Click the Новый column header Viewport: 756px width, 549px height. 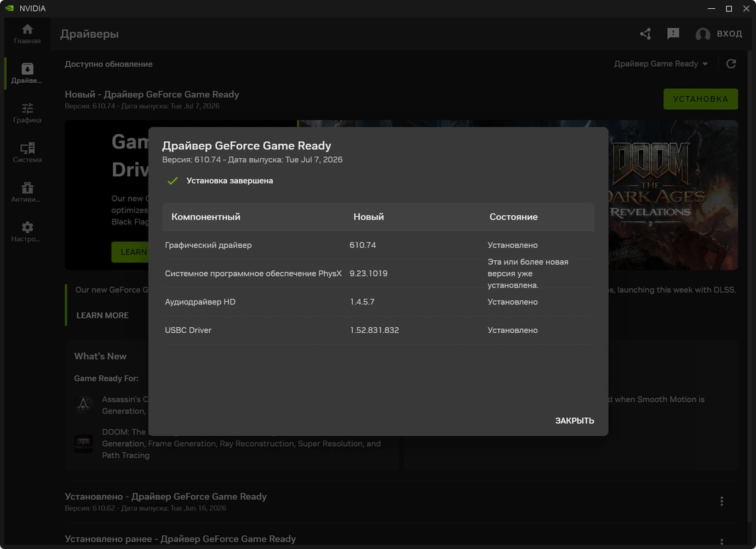point(369,217)
